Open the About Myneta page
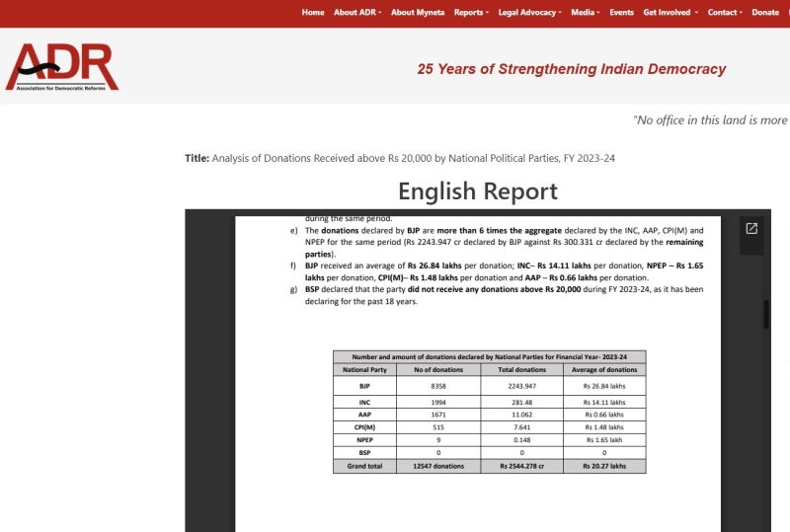790x532 pixels. pyautogui.click(x=418, y=13)
